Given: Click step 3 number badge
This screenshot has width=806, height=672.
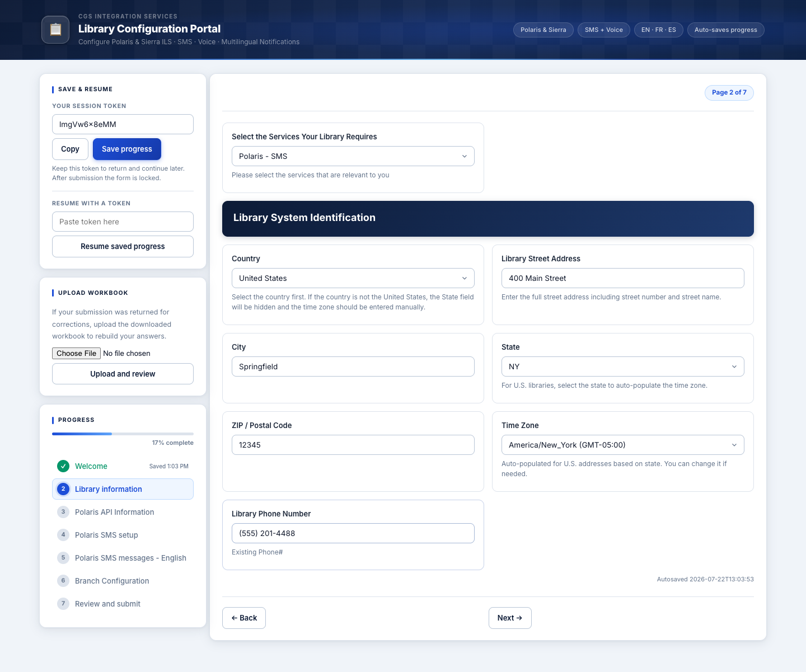Looking at the screenshot, I should tap(63, 512).
